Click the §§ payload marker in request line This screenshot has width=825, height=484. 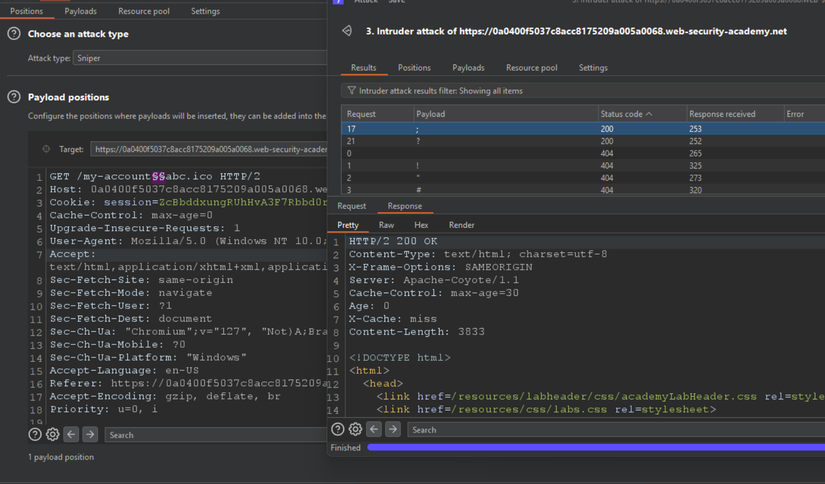tap(158, 176)
